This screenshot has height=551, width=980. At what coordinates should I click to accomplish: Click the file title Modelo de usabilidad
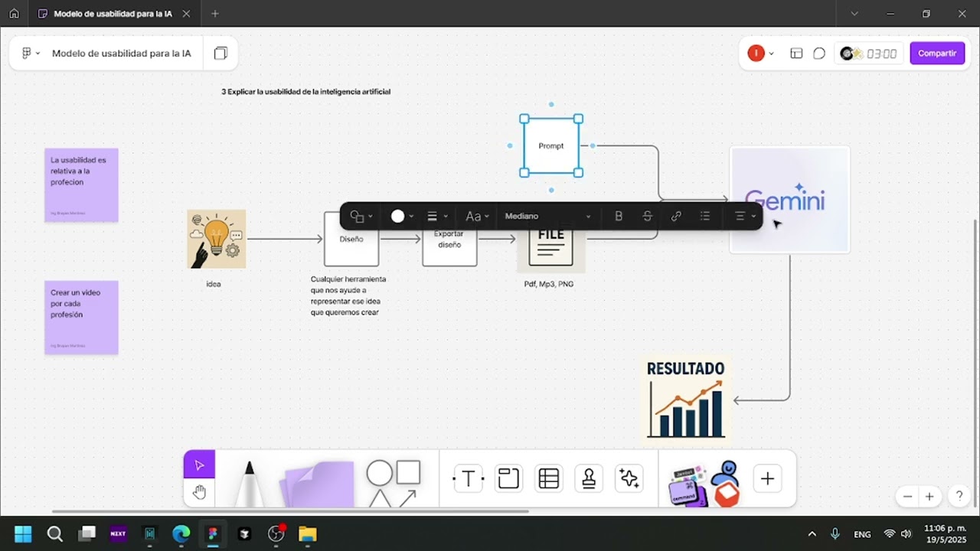point(122,54)
